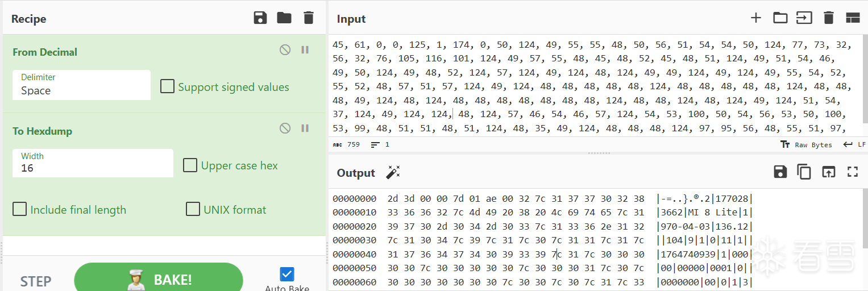
Task: Toggle the Auto Bake checkbox
Action: point(287,275)
